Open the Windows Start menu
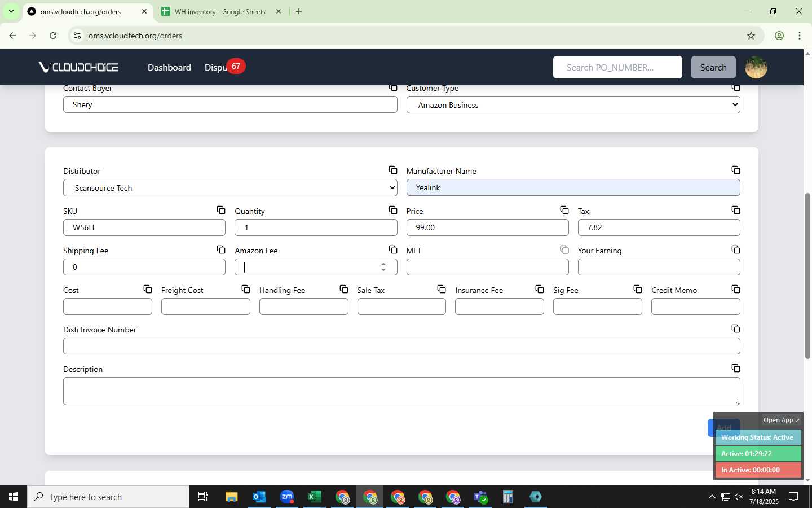 [x=14, y=497]
